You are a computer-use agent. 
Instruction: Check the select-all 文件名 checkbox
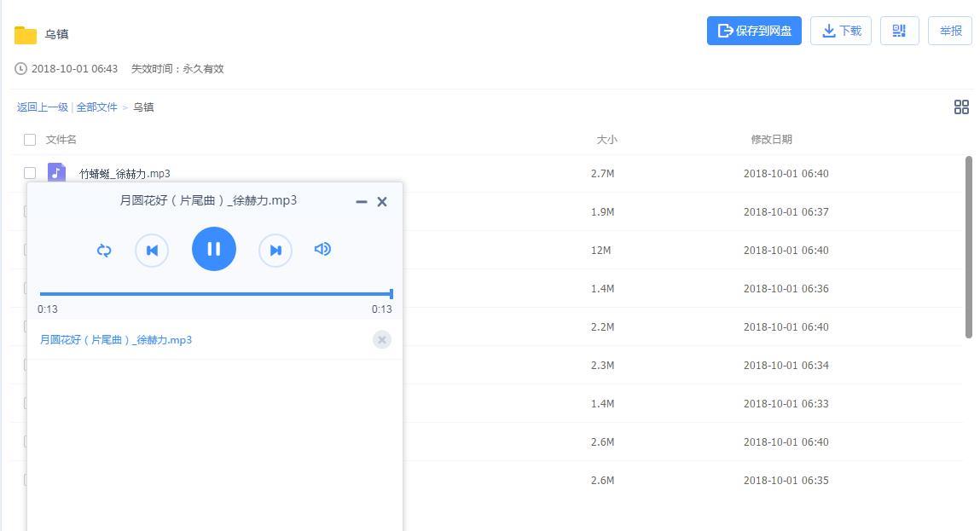click(x=29, y=139)
